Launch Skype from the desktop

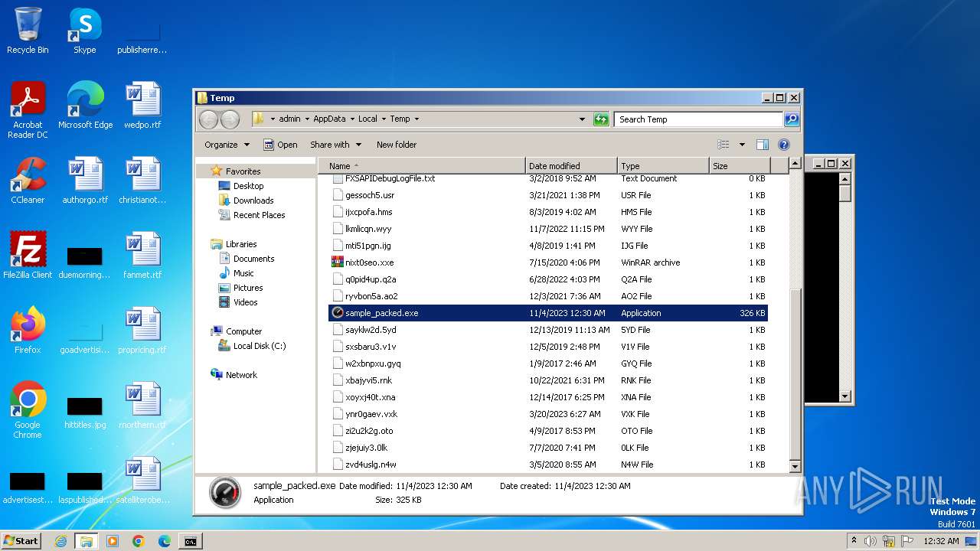pos(85,31)
